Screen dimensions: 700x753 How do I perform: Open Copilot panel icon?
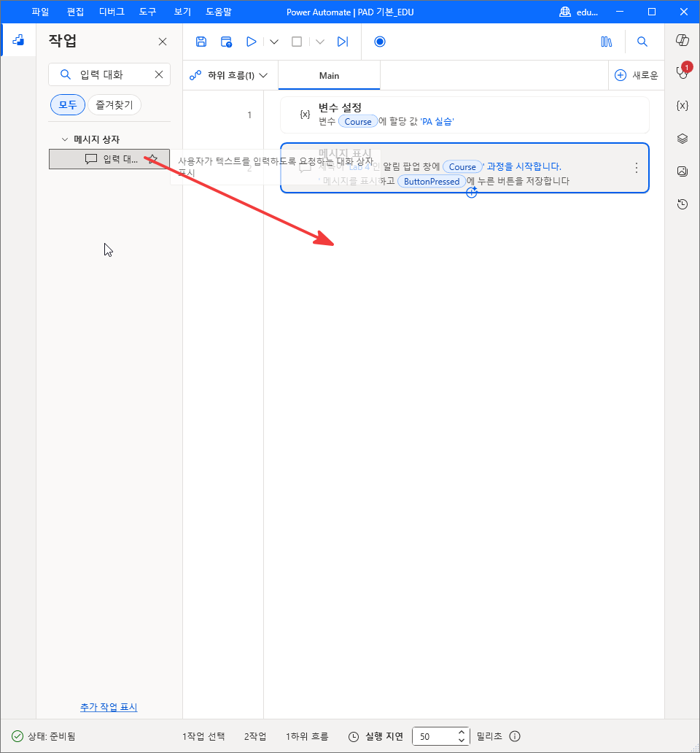pos(682,40)
